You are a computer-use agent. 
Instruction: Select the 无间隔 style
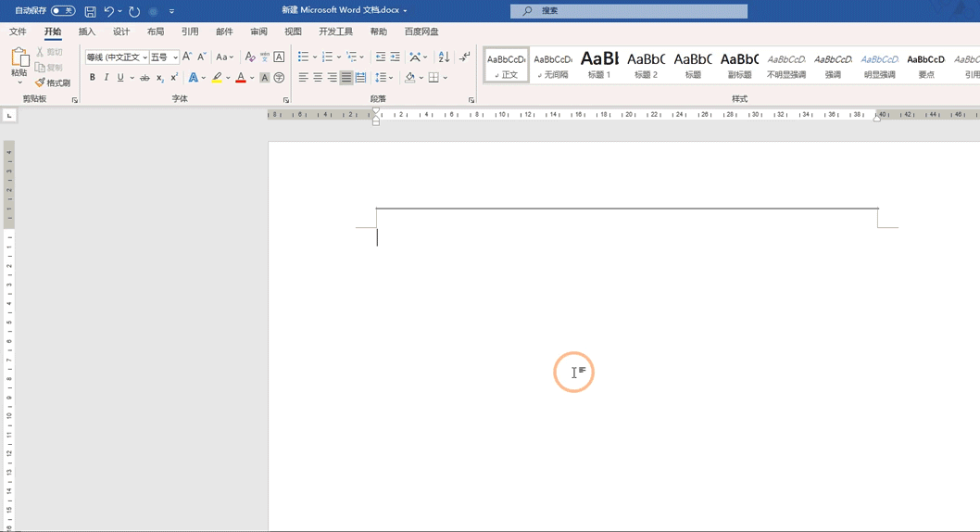pyautogui.click(x=553, y=65)
